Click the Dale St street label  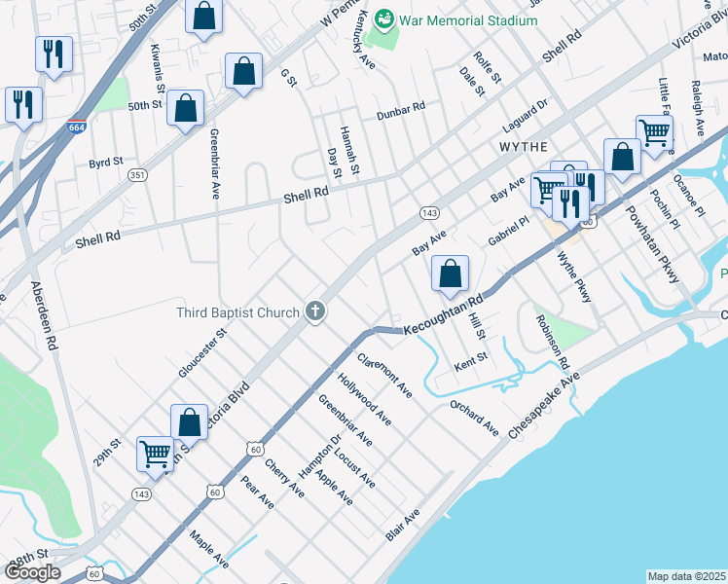472,81
